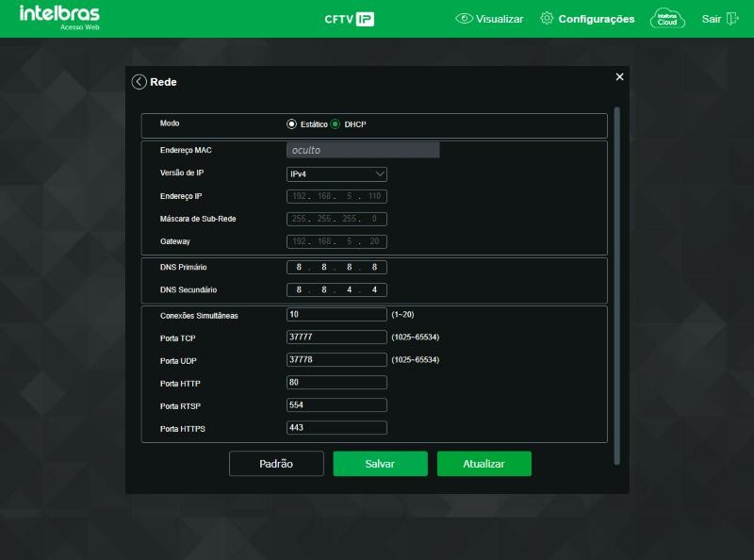The width and height of the screenshot is (754, 560).
Task: Open the Intelbras Cloud icon
Action: (667, 19)
